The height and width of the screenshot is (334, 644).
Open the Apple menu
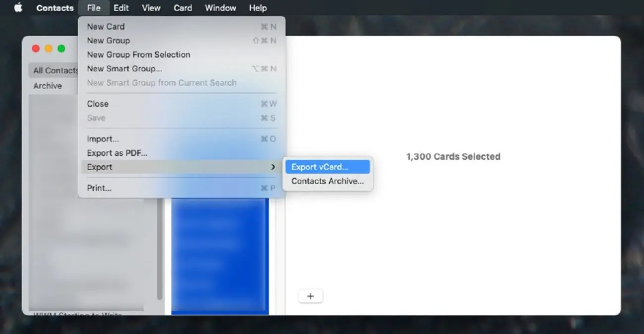click(18, 8)
